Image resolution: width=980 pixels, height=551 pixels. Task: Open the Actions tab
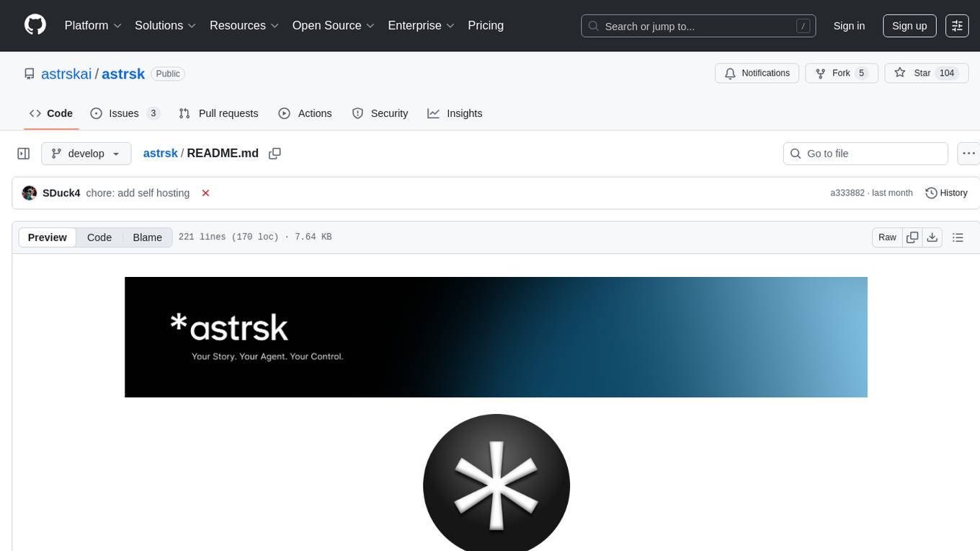click(305, 113)
